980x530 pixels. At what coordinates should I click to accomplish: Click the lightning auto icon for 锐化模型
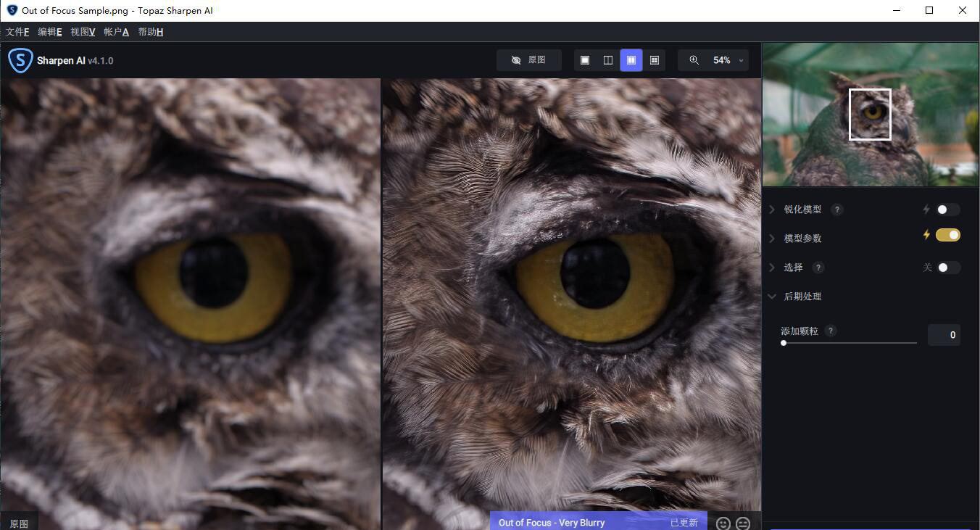(x=926, y=210)
